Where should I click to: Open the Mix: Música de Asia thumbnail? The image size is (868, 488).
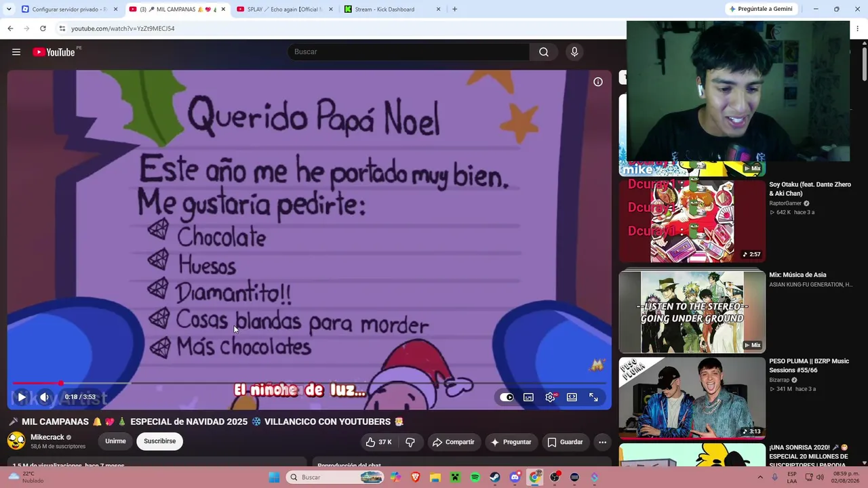(x=692, y=312)
